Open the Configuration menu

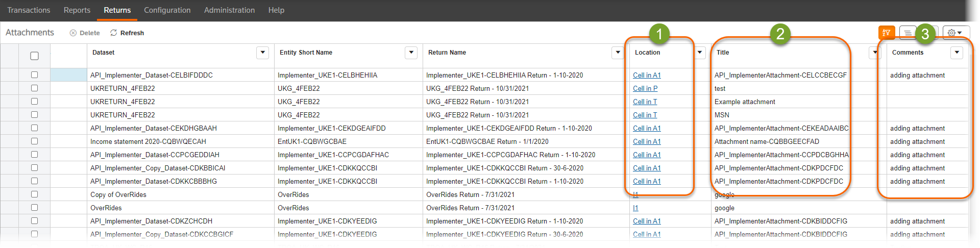(167, 10)
